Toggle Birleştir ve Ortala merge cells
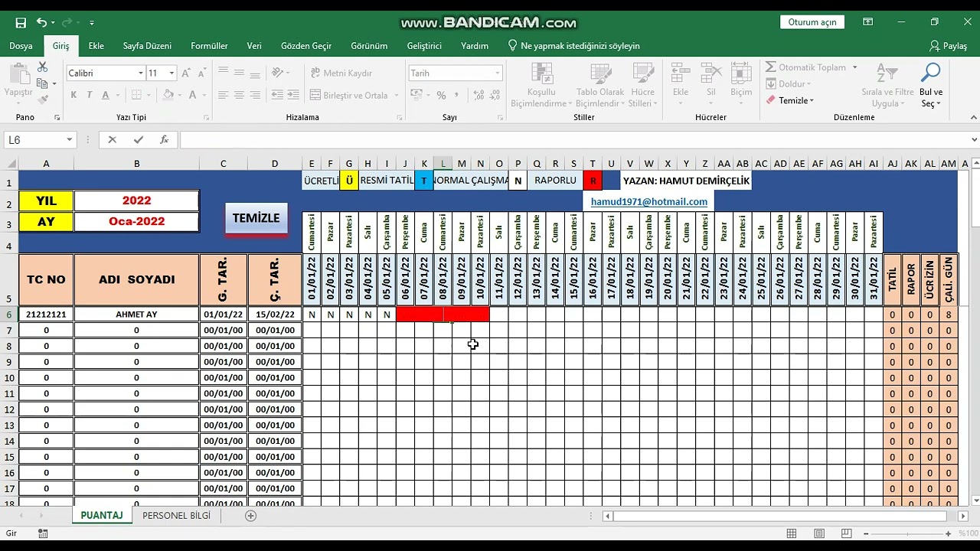The width and height of the screenshot is (980, 551). [x=350, y=95]
